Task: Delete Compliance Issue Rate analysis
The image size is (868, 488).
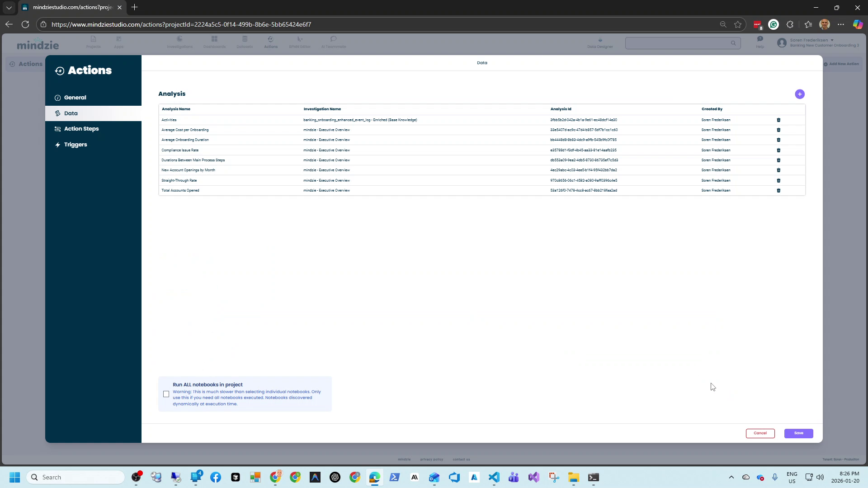Action: [x=778, y=150]
